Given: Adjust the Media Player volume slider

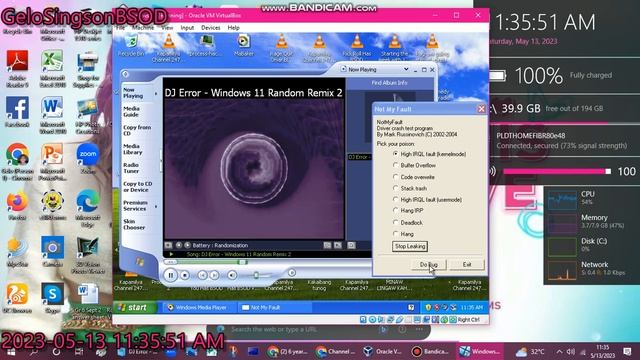Looking at the screenshot, I should [x=256, y=276].
